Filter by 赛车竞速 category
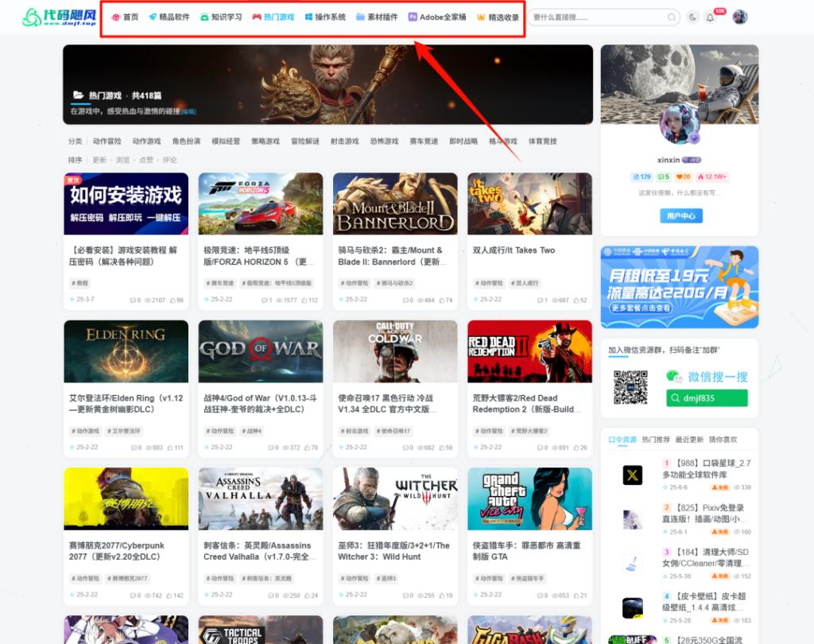This screenshot has height=644, width=814. click(x=424, y=142)
